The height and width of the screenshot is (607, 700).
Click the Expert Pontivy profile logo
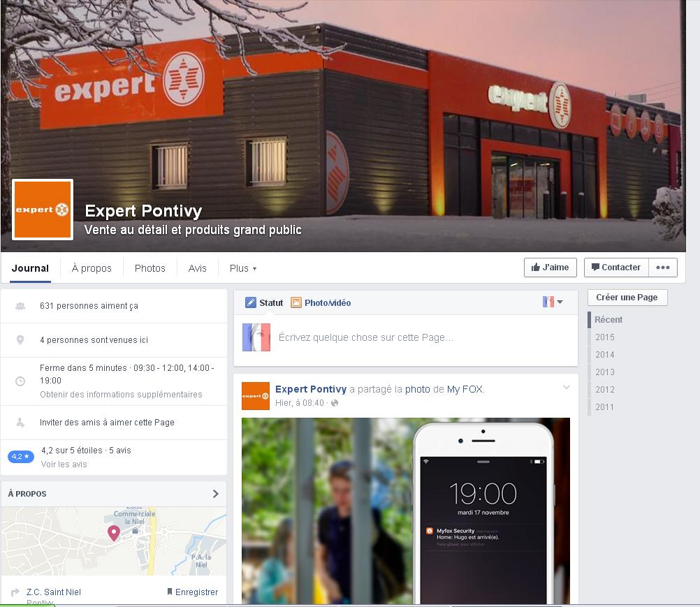[x=43, y=210]
